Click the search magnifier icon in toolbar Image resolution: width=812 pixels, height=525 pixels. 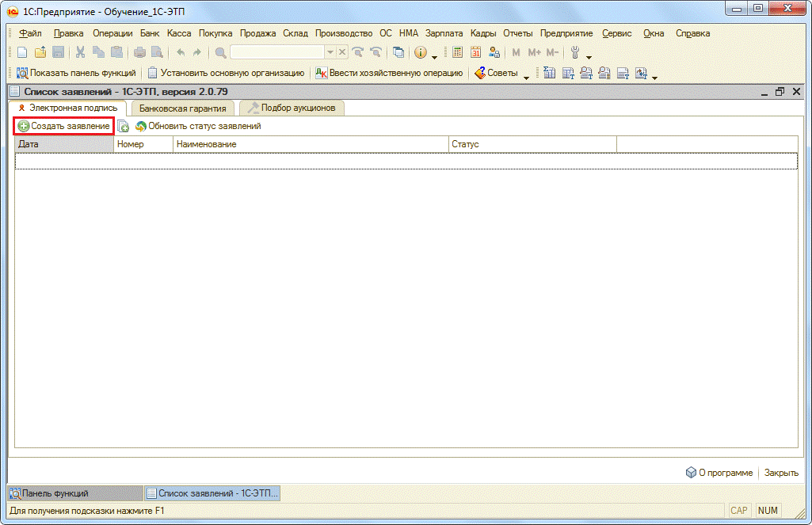(x=220, y=52)
